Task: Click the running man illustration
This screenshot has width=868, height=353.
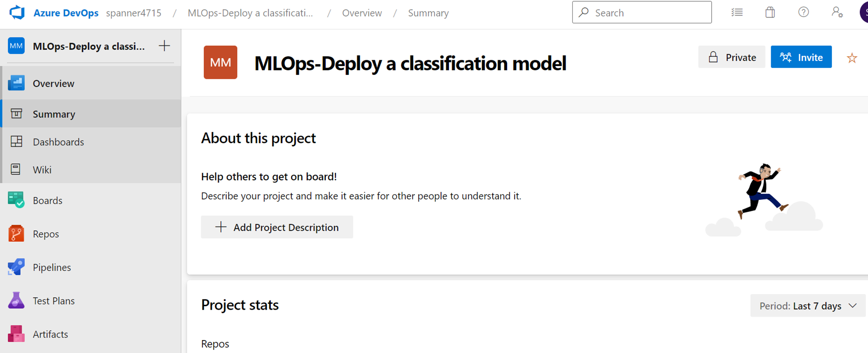Action: (x=762, y=191)
